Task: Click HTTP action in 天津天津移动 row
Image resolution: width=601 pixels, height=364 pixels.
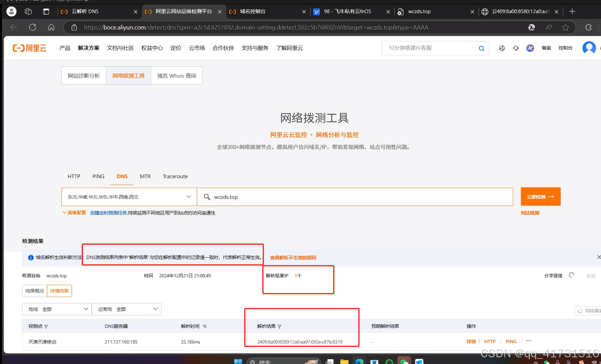Action: pos(490,342)
